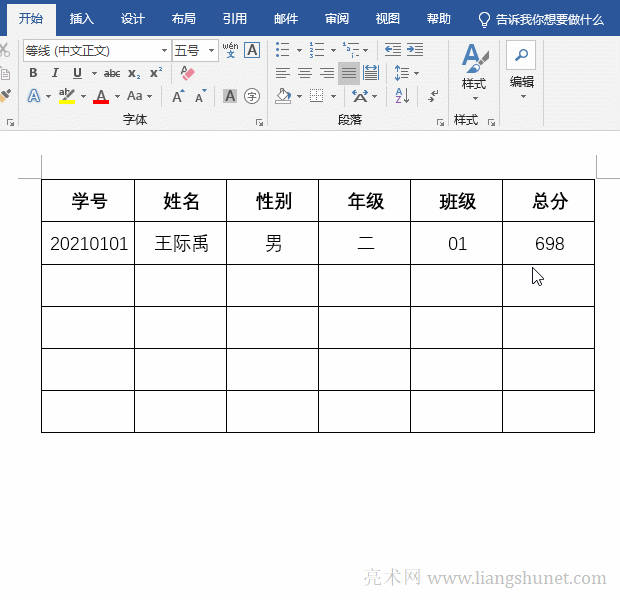Open line spacing options
Viewport: 620px width, 600px height.
tap(406, 73)
